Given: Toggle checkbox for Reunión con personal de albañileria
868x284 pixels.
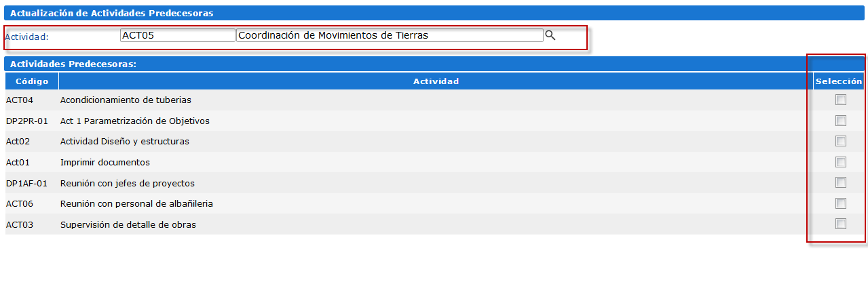Looking at the screenshot, I should [x=841, y=203].
